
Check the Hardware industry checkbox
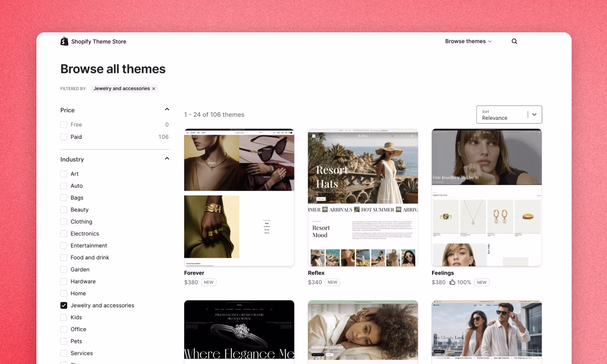64,282
